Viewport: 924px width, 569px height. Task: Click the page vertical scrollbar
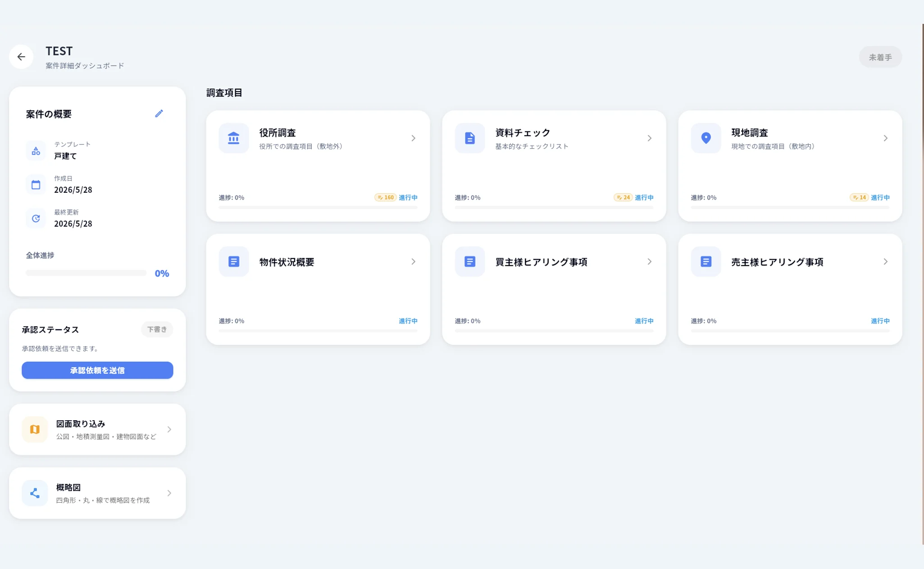point(923,284)
